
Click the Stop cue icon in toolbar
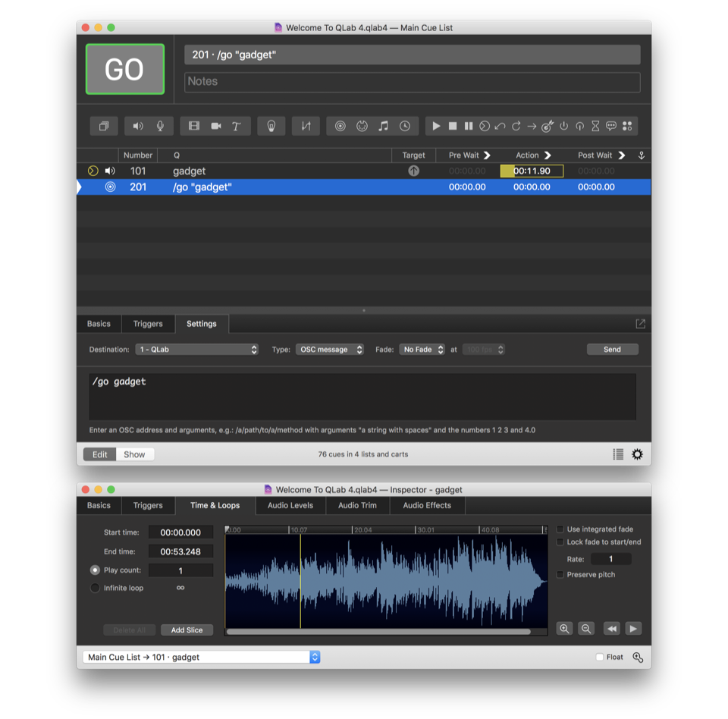[x=453, y=126]
